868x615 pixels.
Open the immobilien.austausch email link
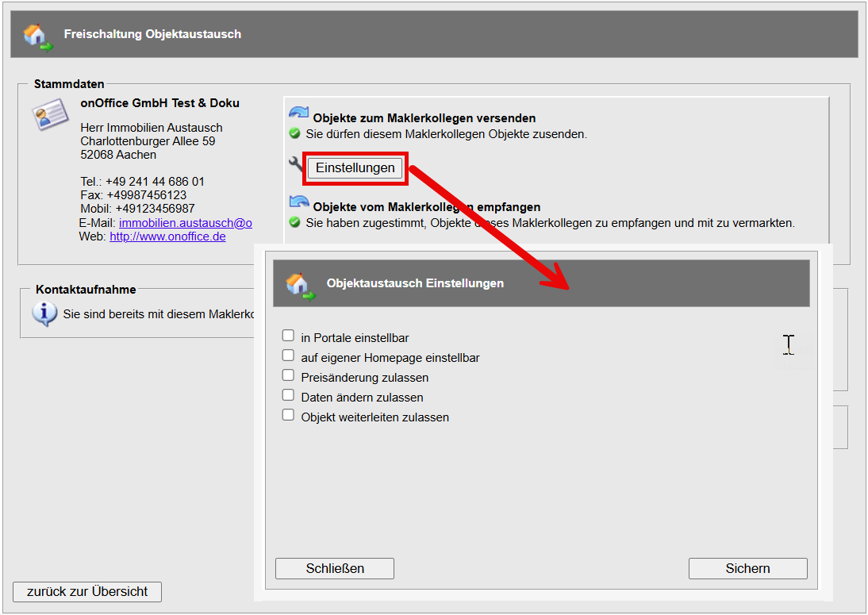pos(185,223)
